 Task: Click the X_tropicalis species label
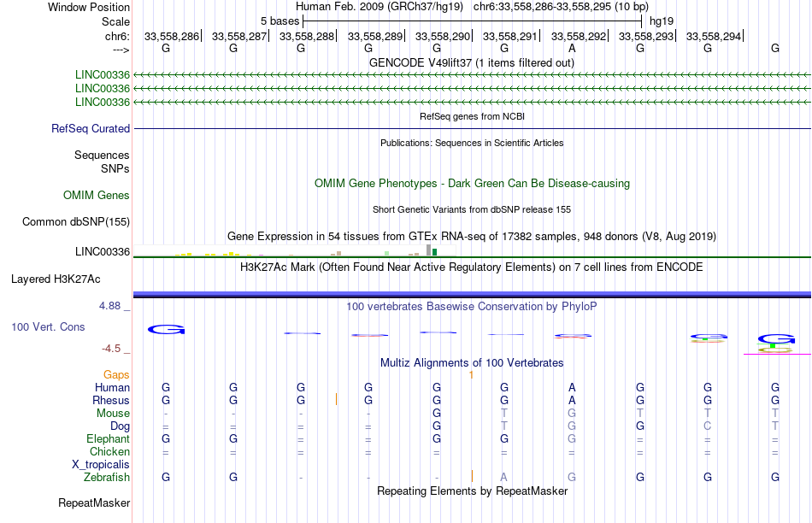101,465
